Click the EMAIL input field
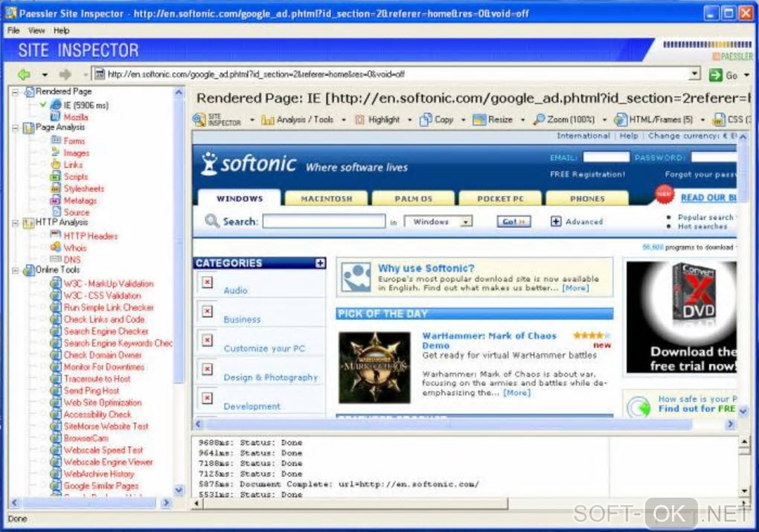Image resolution: width=759 pixels, height=532 pixels. tap(606, 157)
